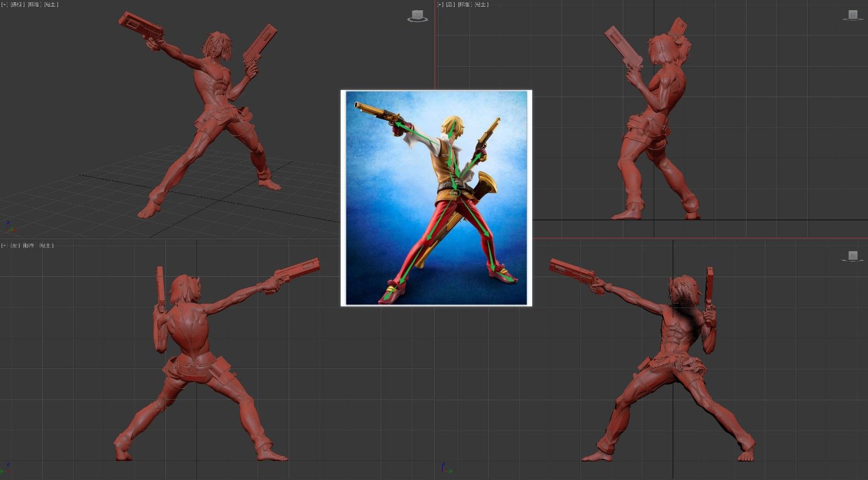Open the [+] menu of the left viewport
Viewport: 868px width, 480px height.
point(4,246)
